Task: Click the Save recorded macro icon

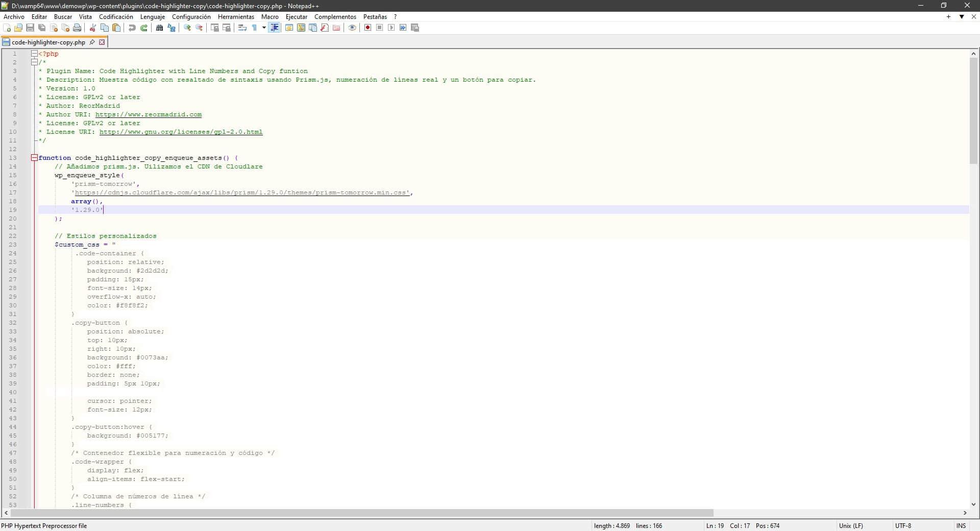Action: coord(415,28)
